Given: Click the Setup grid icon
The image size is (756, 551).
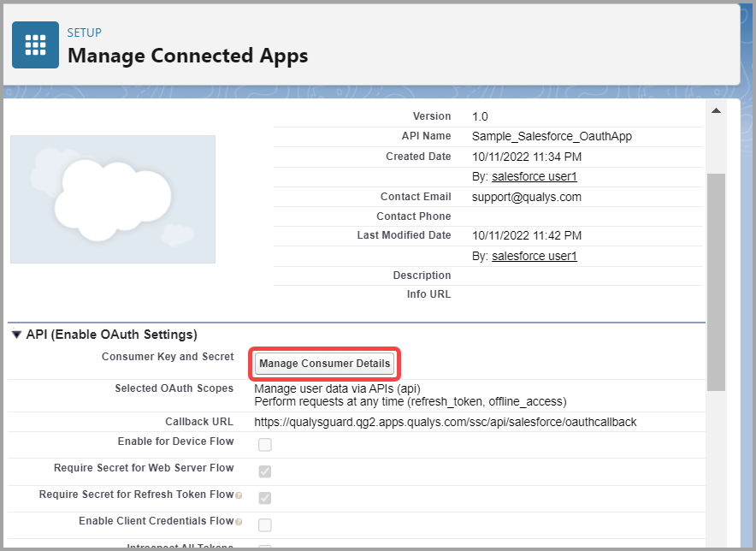Looking at the screenshot, I should click(x=35, y=44).
